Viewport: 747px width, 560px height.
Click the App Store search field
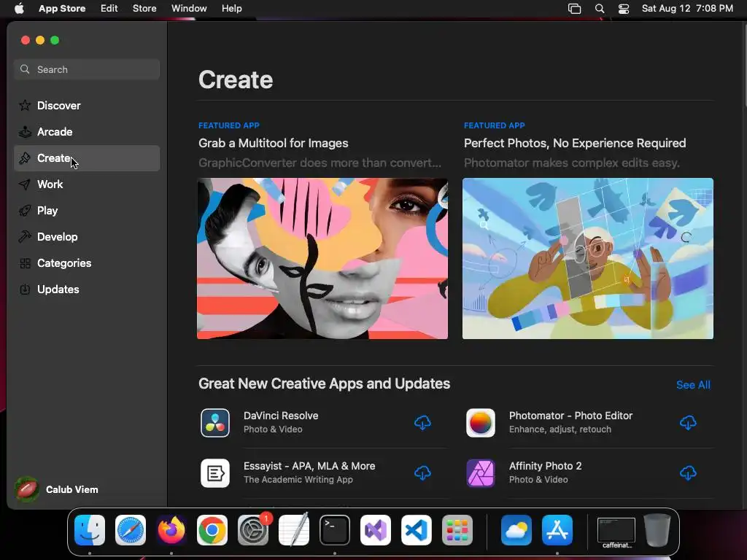click(x=87, y=69)
